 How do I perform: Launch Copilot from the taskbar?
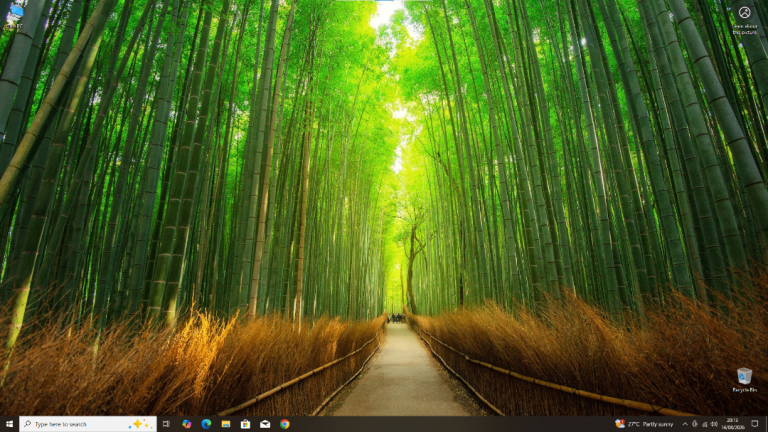point(187,424)
